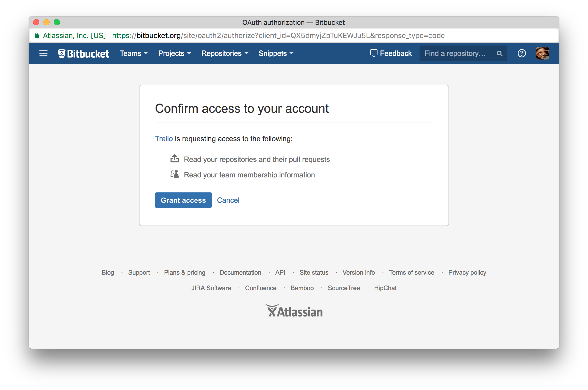Click Grant access button
Screen dimensions: 588x390
(x=183, y=200)
